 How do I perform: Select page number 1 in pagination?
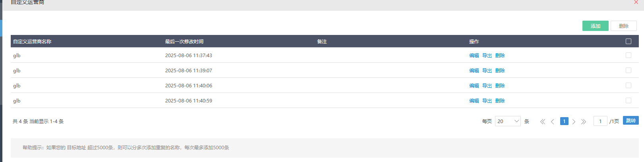564,121
